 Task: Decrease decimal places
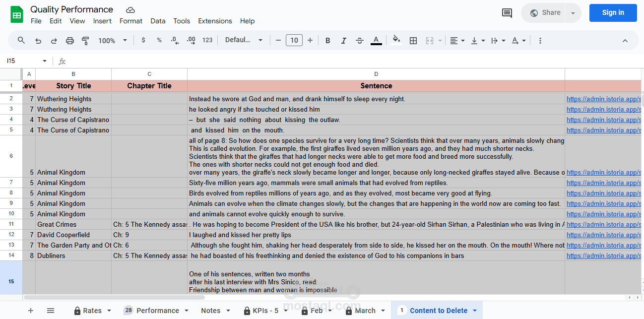175,41
